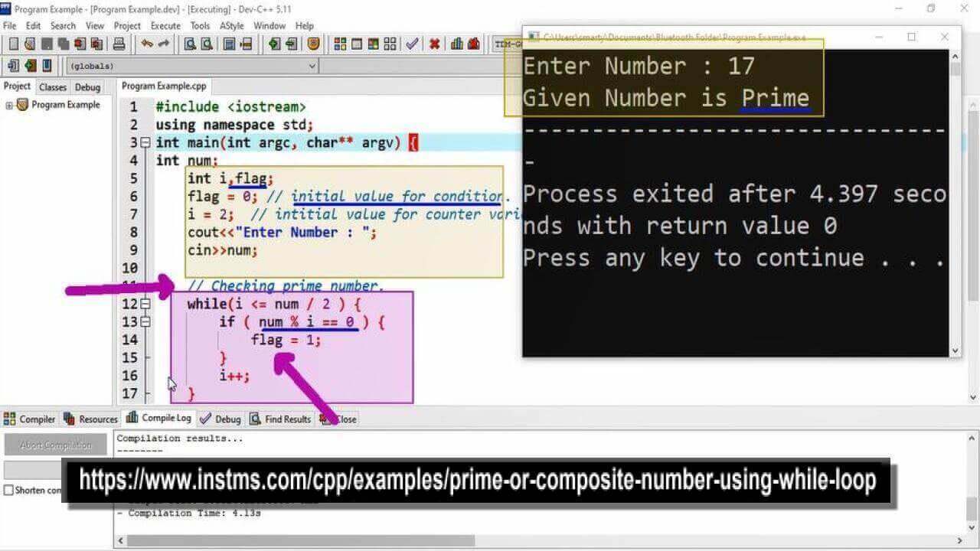Image resolution: width=980 pixels, height=551 pixels.
Task: Click the Program Example project tree icon
Action: coord(22,105)
